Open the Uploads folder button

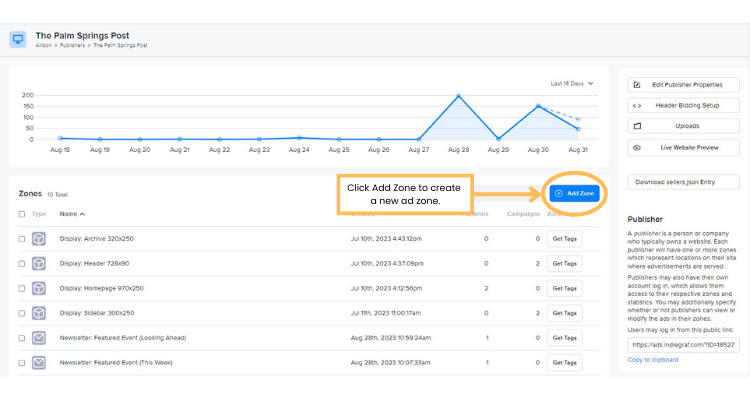[x=682, y=126]
